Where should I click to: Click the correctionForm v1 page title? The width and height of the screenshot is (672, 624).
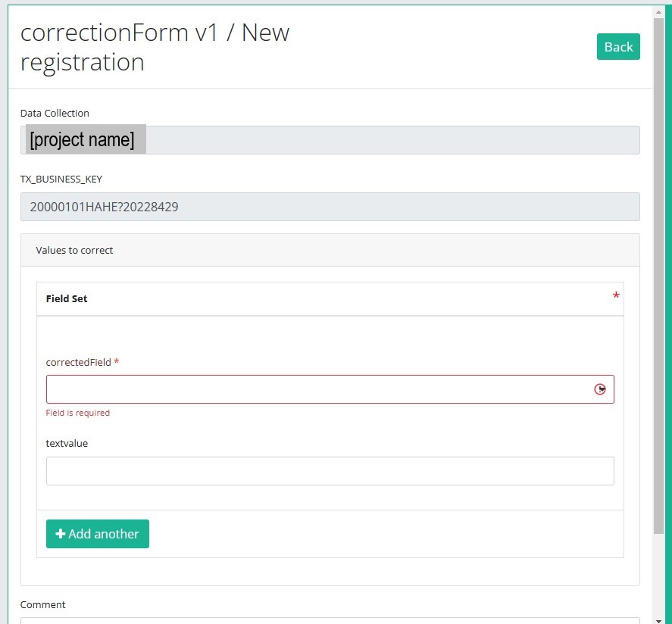(155, 47)
